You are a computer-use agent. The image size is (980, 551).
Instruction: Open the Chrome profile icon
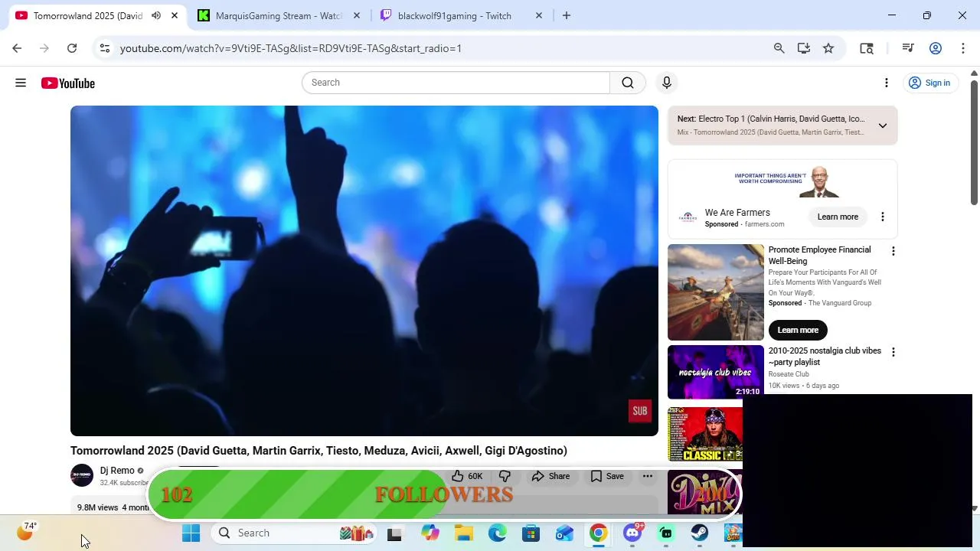click(936, 48)
